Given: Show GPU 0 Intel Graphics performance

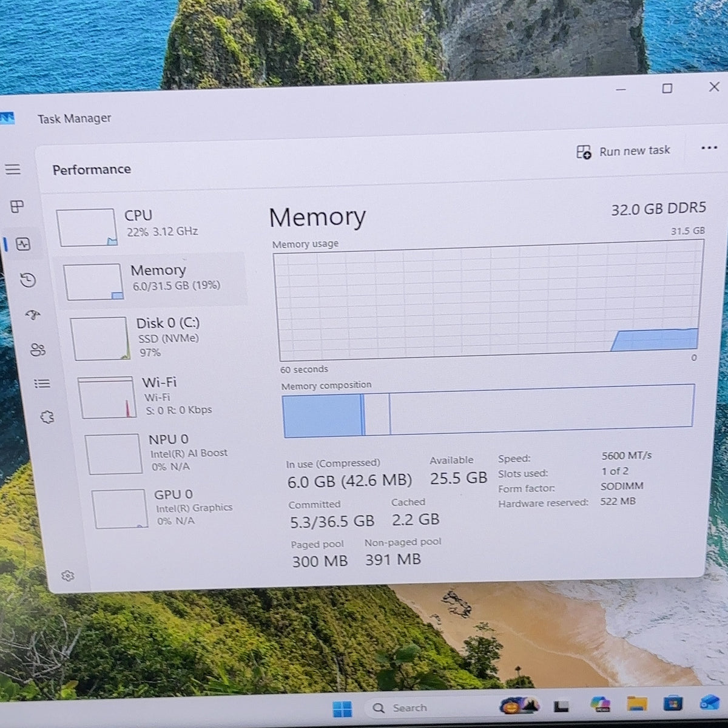Looking at the screenshot, I should point(175,508).
